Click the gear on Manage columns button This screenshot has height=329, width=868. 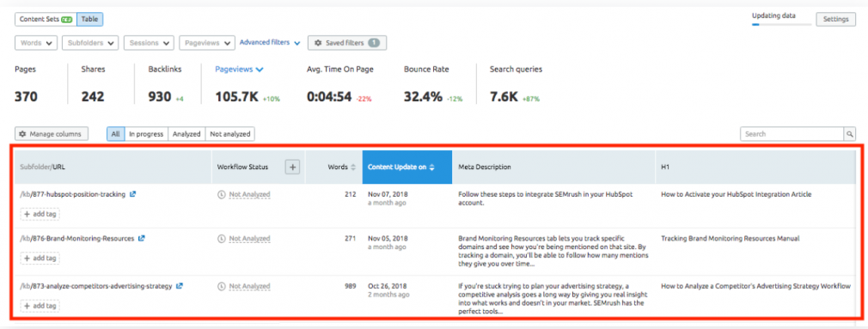click(22, 134)
